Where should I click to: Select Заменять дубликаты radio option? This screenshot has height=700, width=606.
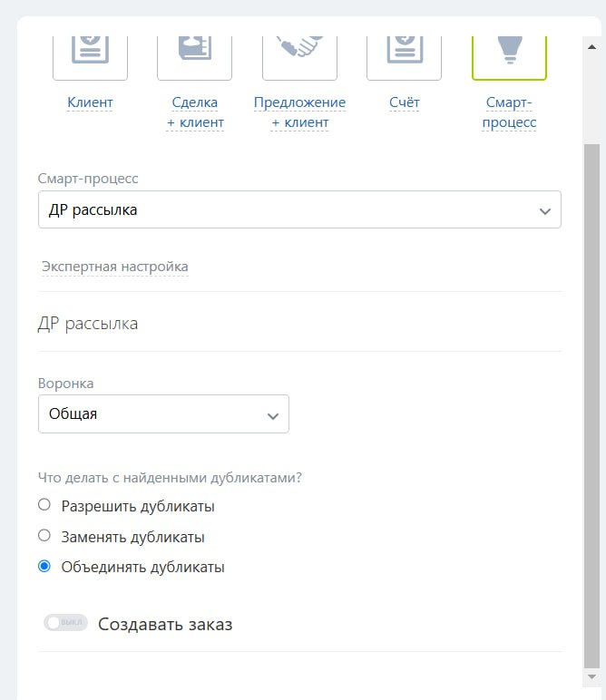coord(44,536)
